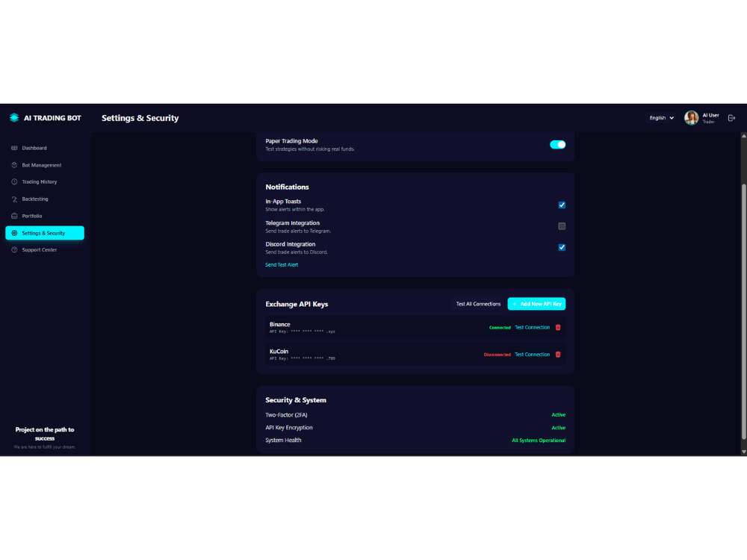Click the AI TRADING BOT brand name

(52, 118)
